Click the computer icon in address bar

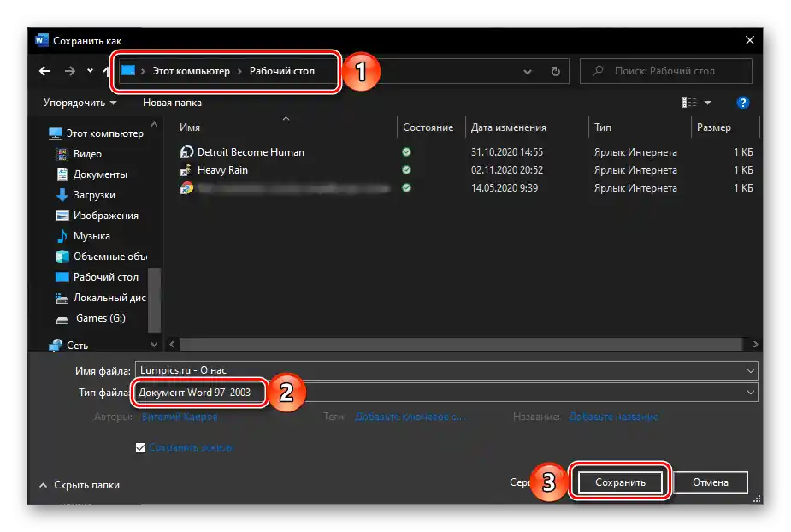pos(128,71)
